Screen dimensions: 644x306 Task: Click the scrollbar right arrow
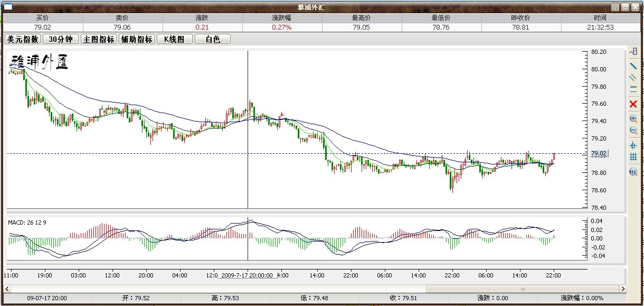pos(623,289)
